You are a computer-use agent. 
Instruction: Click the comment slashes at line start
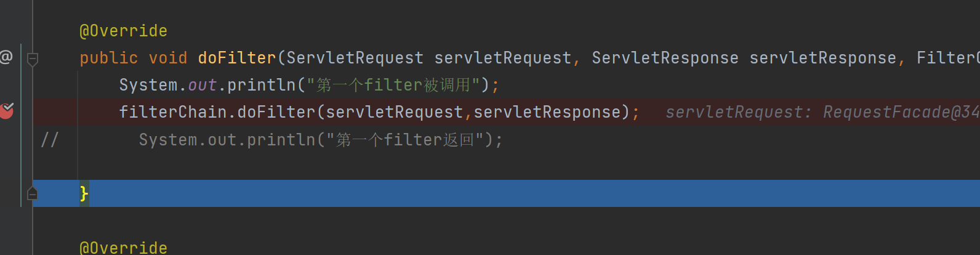point(49,140)
